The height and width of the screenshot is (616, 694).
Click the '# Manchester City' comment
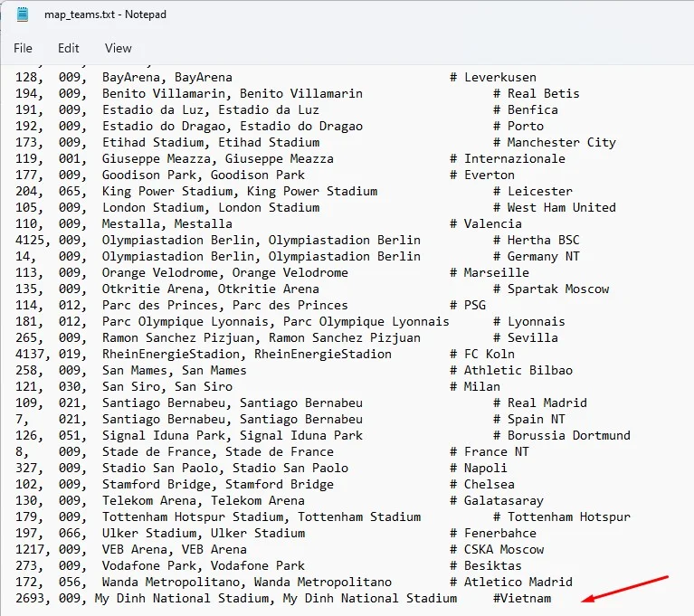coord(555,143)
